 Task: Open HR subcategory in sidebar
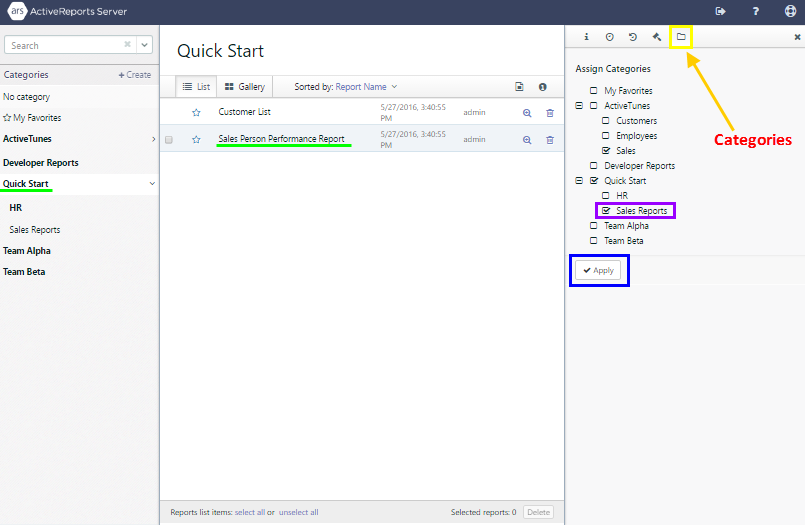[x=15, y=208]
